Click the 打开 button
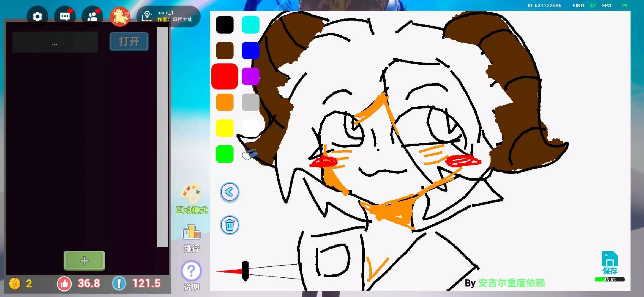 tap(129, 42)
